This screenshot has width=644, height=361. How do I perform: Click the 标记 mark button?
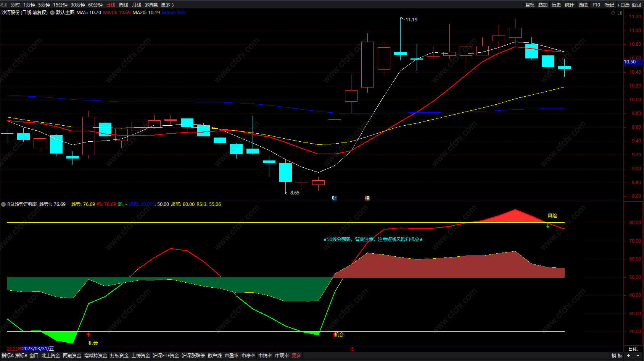pyautogui.click(x=610, y=5)
